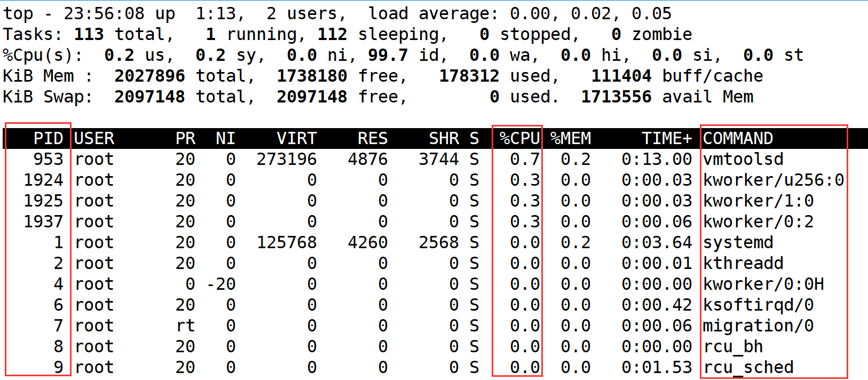868x380 pixels.
Task: Click the VIRT column header
Action: [297, 139]
